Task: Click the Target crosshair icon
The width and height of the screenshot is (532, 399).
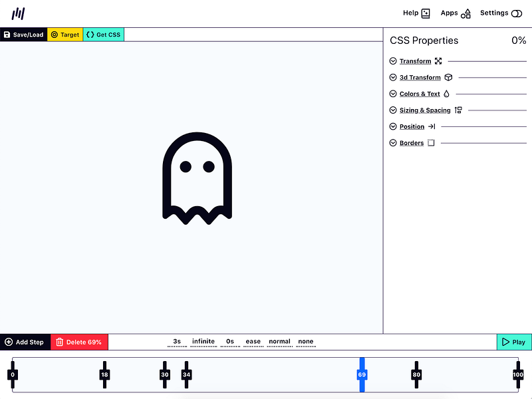Action: pyautogui.click(x=55, y=35)
